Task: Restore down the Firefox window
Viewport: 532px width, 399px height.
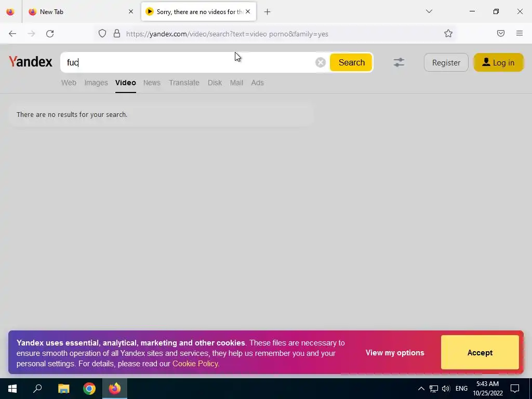Action: 496,11
